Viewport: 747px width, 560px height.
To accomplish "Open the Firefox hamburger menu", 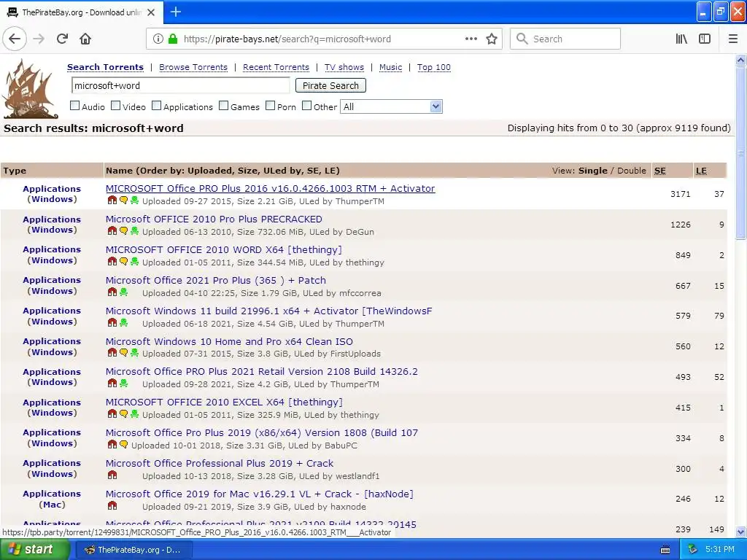I will pyautogui.click(x=733, y=39).
